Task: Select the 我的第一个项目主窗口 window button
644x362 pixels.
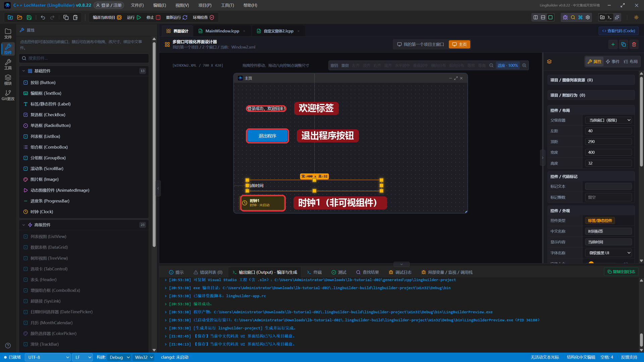Action: point(421,44)
